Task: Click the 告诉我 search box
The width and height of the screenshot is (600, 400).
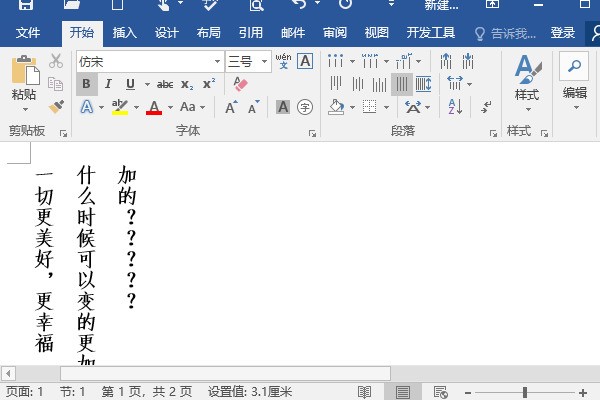Action: tap(515, 33)
